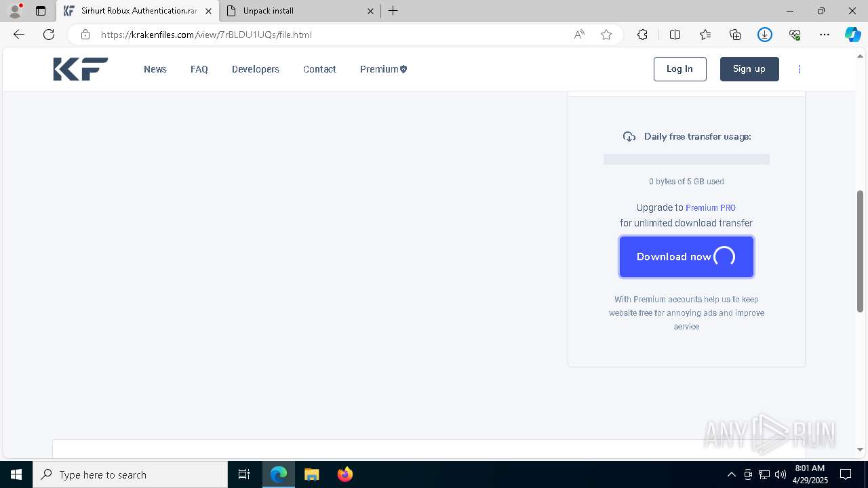Click the '0 bytes of 5 GB used' text
The image size is (868, 488).
(x=686, y=182)
